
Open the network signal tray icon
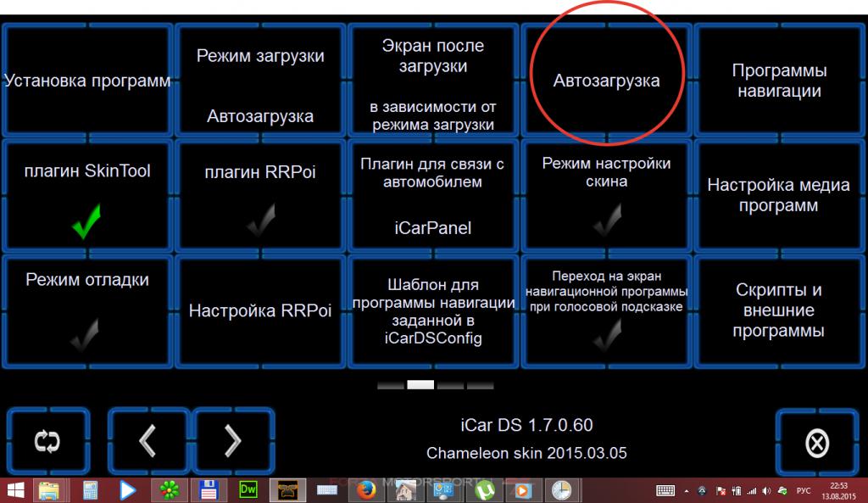752,491
